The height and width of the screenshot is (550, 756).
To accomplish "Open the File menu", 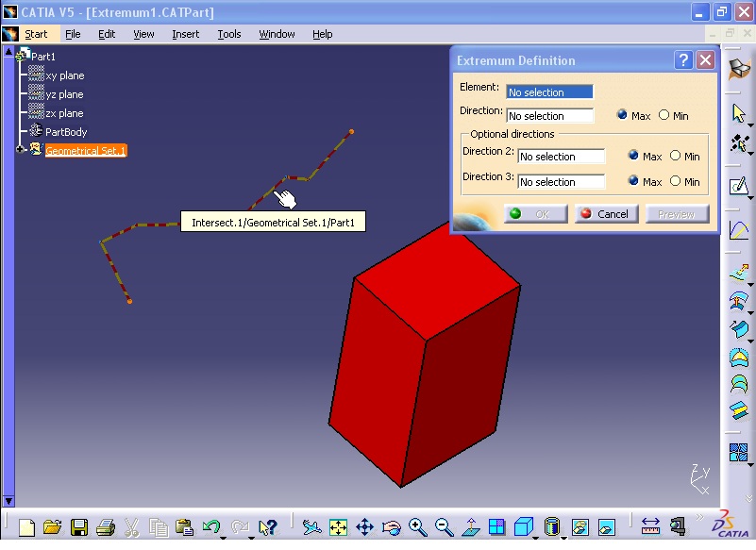I will (x=73, y=34).
